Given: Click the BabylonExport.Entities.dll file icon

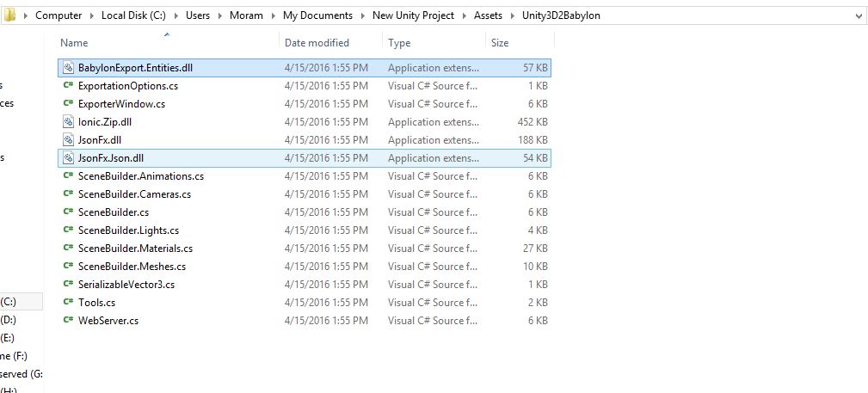Looking at the screenshot, I should [68, 68].
